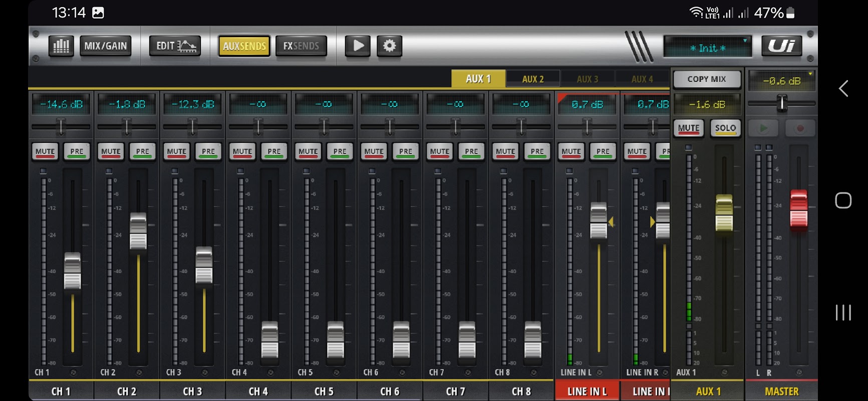Click the EDIT EQ curve button
Viewport: 868px width, 401px height.
(175, 46)
